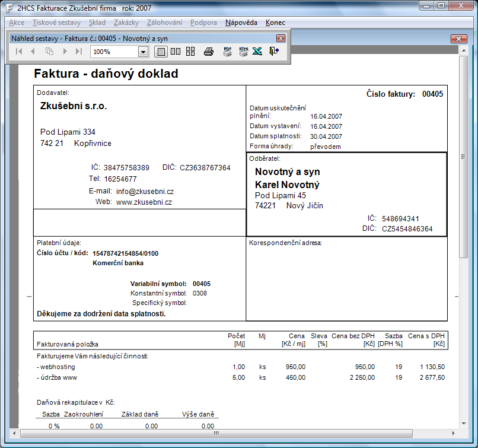Open the 100% zoom dropdown

pos(143,52)
